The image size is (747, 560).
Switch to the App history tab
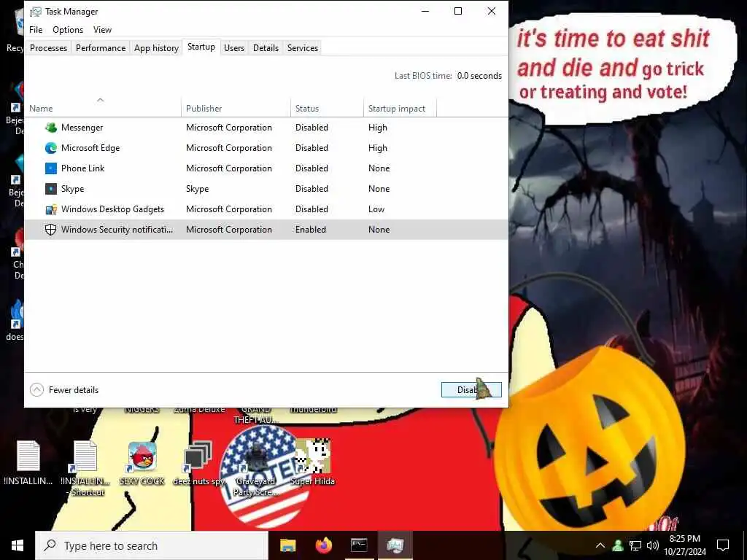point(156,48)
